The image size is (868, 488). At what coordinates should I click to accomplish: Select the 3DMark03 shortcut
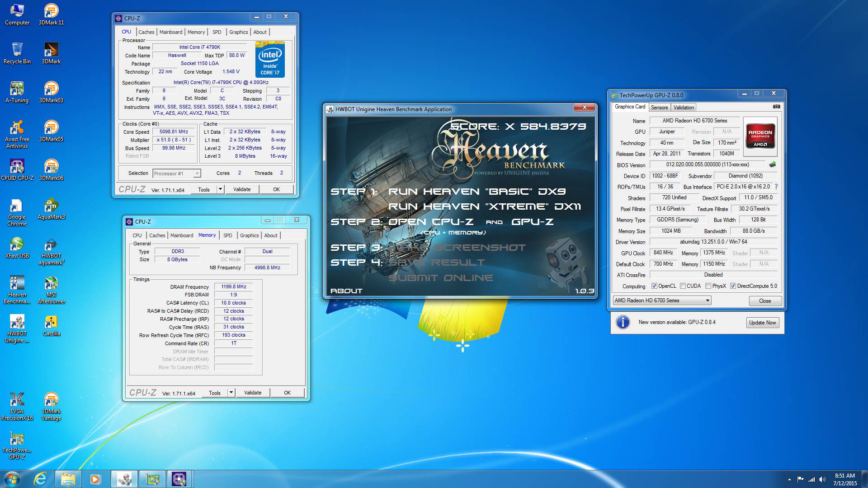coord(51,92)
